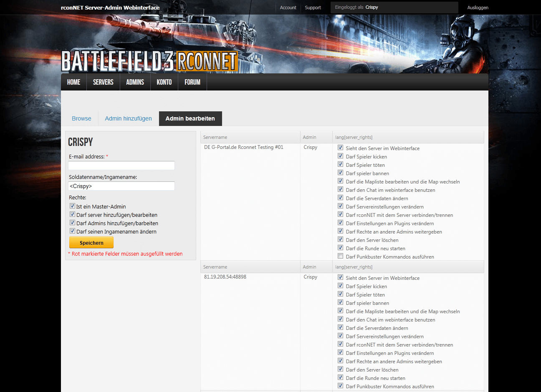The image size is (541, 392).
Task: Toggle 'Darf seinen Ingamenamen ändern' checkbox
Action: (x=72, y=231)
